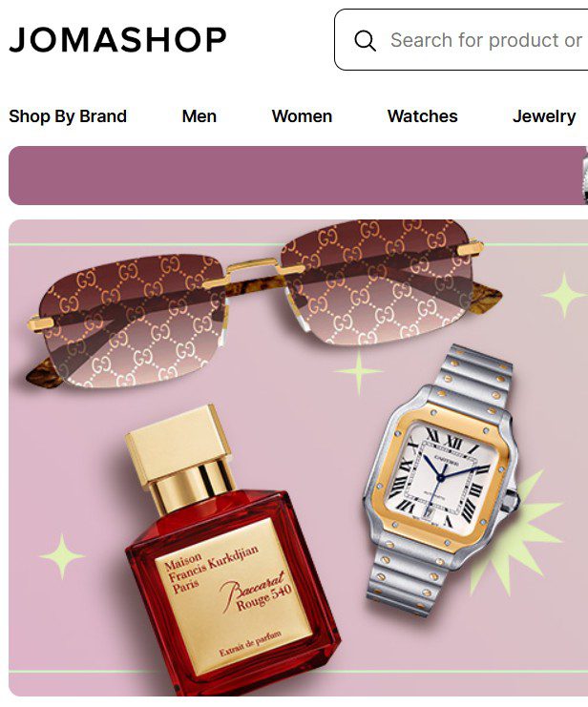Open the Men category menu
Image resolution: width=588 pixels, height=707 pixels.
(x=199, y=116)
